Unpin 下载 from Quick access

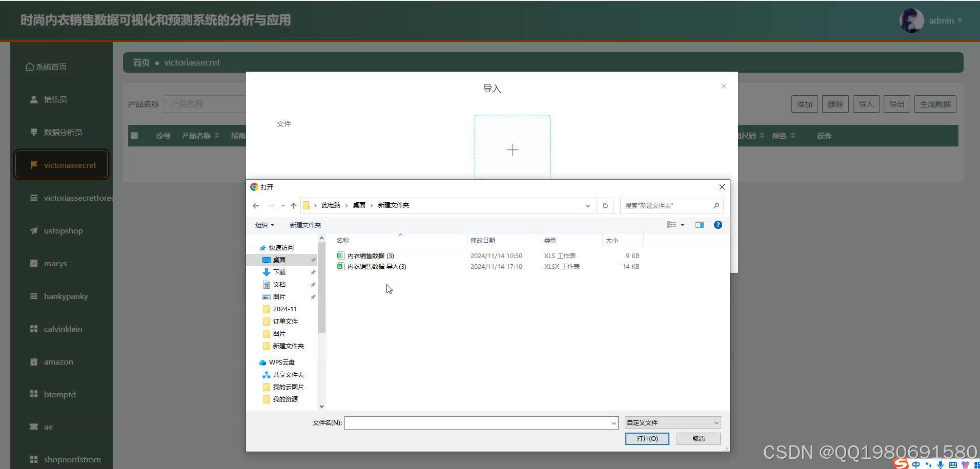click(x=313, y=272)
